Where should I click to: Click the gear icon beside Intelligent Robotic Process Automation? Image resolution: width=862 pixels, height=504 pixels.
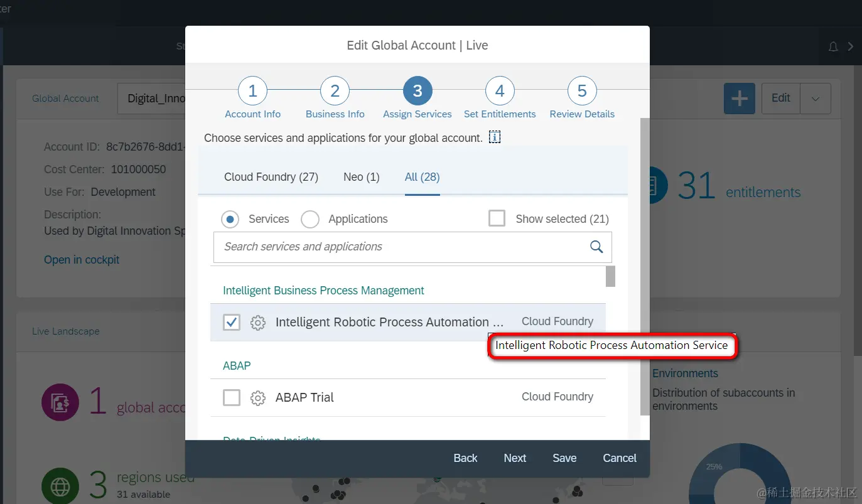point(257,323)
